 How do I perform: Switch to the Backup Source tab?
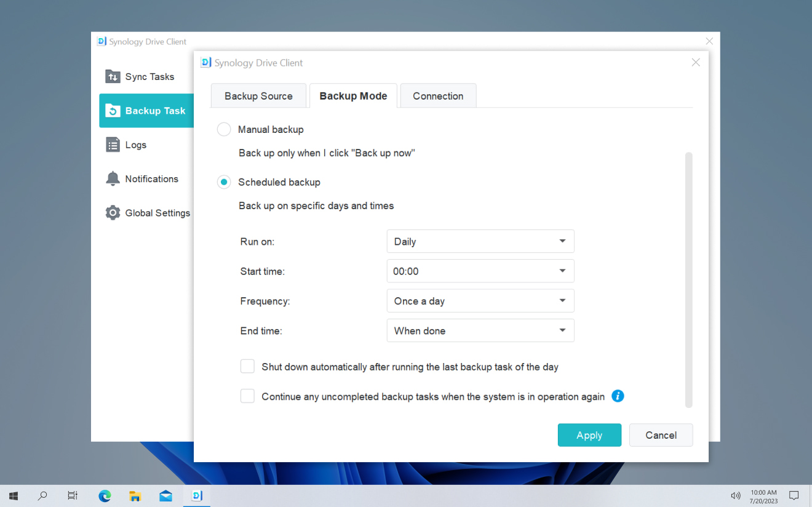[x=258, y=95]
